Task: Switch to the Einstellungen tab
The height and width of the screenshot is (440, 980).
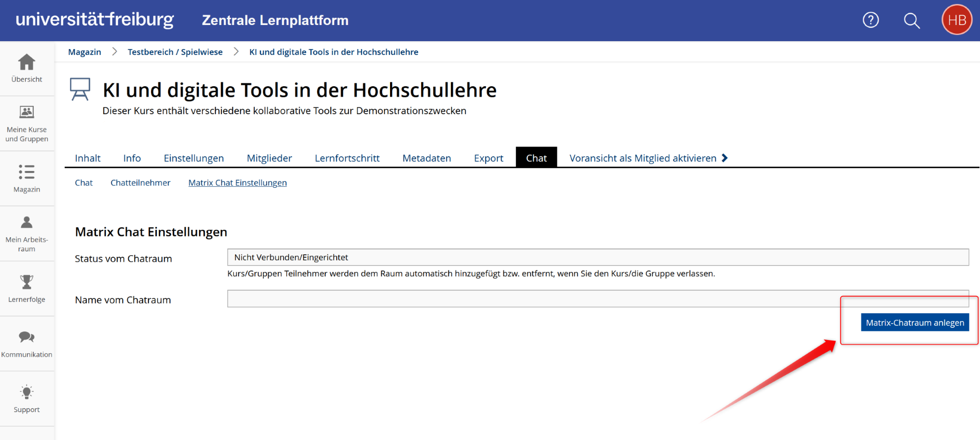Action: (x=194, y=158)
